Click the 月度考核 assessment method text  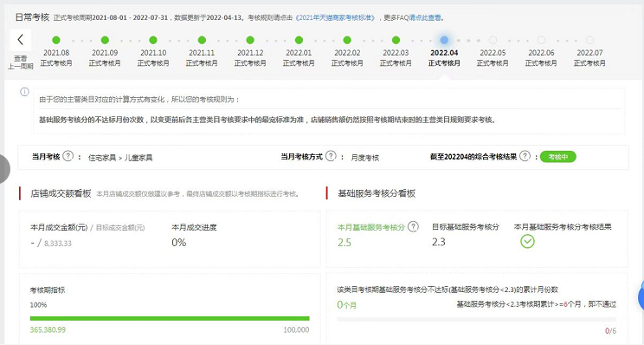click(365, 158)
